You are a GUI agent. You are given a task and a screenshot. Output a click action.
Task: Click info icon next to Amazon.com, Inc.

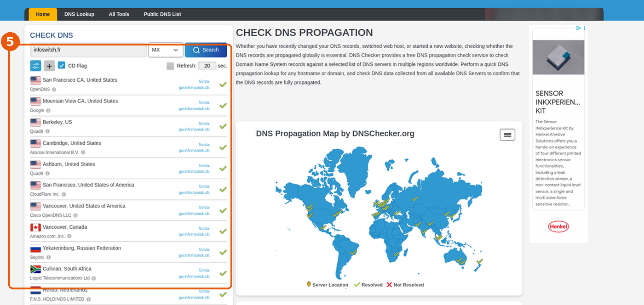click(69, 237)
